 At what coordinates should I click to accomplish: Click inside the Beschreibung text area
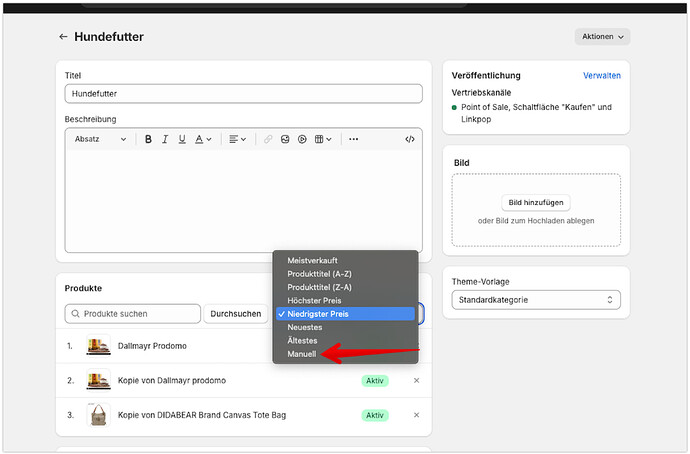[243, 201]
